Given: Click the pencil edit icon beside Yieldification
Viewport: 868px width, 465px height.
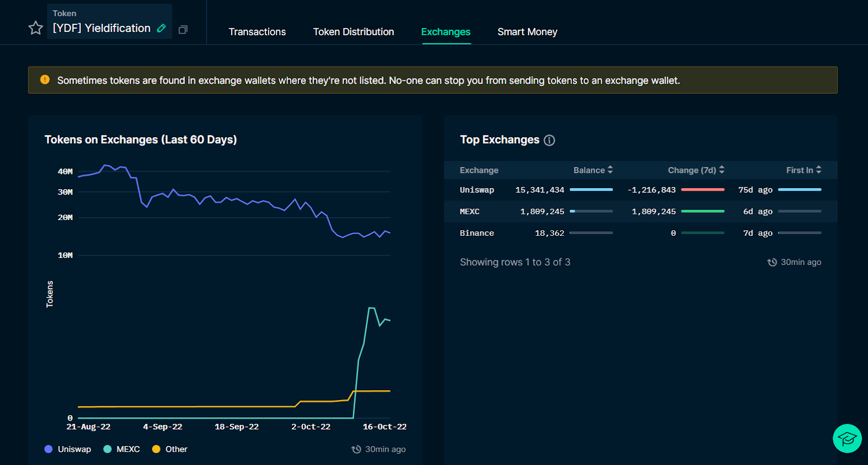Looking at the screenshot, I should coord(161,28).
